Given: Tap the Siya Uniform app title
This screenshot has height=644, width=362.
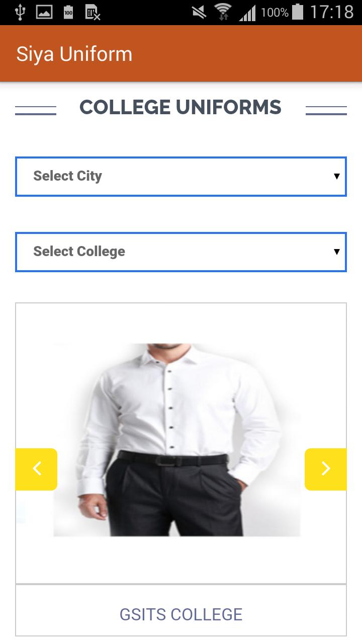Looking at the screenshot, I should [74, 54].
